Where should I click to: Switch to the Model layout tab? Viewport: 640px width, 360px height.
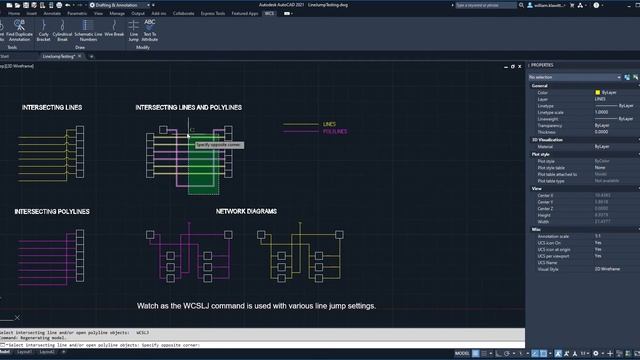click(5, 351)
